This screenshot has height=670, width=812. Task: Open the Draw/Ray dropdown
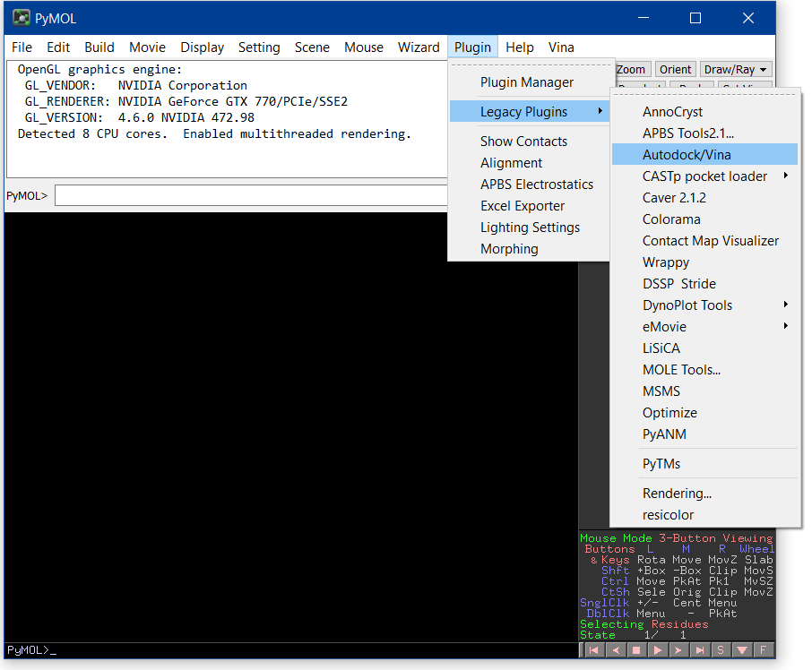pyautogui.click(x=736, y=69)
